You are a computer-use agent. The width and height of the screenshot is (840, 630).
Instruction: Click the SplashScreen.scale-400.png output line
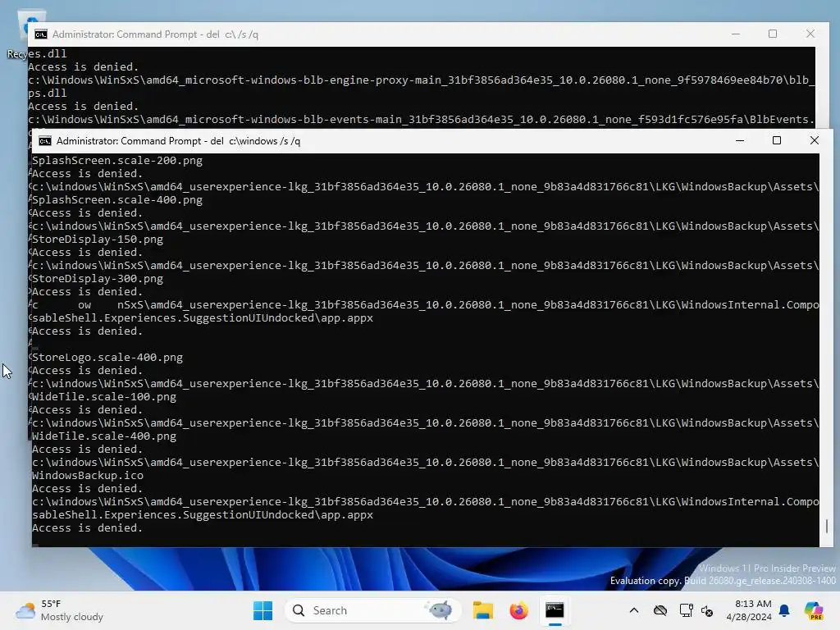(117, 200)
